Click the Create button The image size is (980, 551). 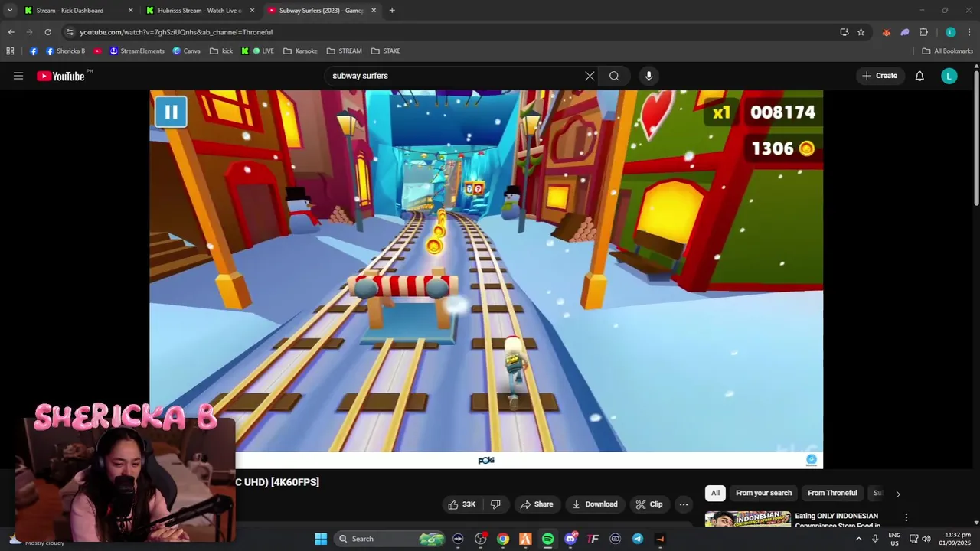880,76
